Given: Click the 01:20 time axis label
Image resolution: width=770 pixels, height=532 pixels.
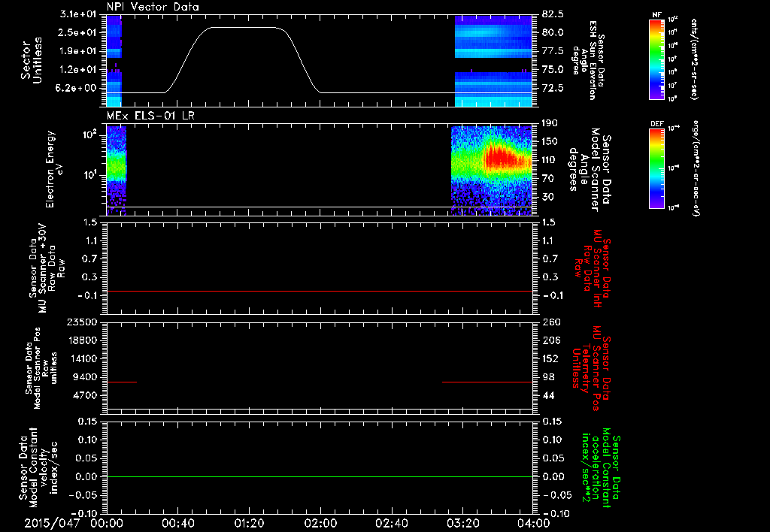Looking at the screenshot, I should [249, 523].
